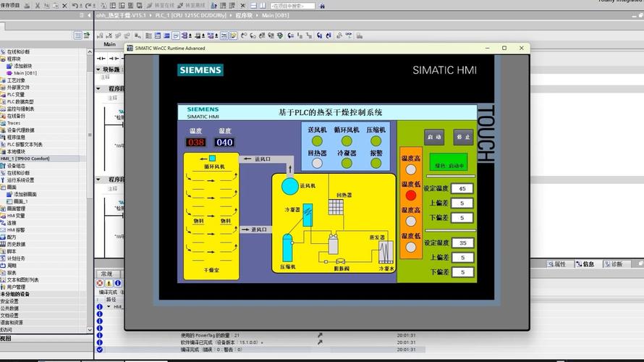
Task: Undo last action with undo arrow
Action: point(75,6)
